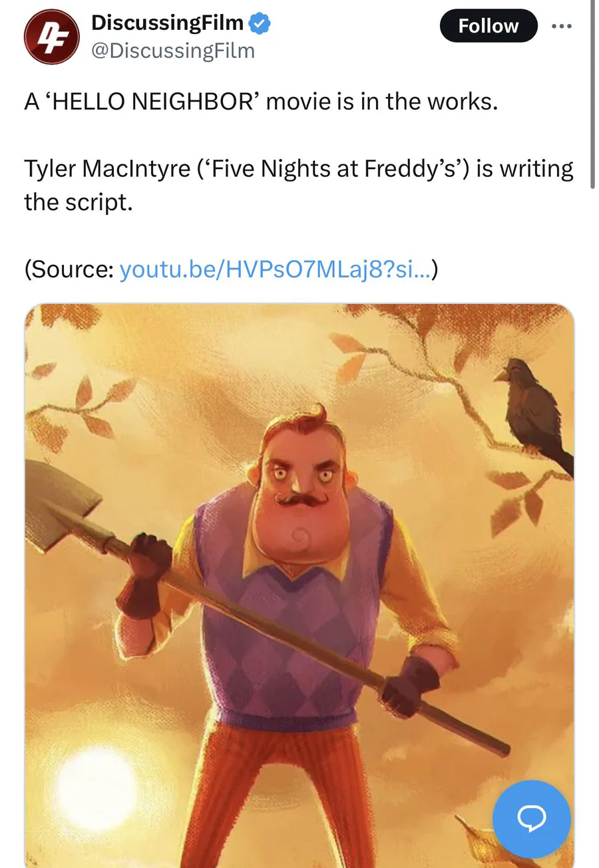Open the DiscussingFilm profile avatar
The width and height of the screenshot is (599, 868).
(52, 37)
